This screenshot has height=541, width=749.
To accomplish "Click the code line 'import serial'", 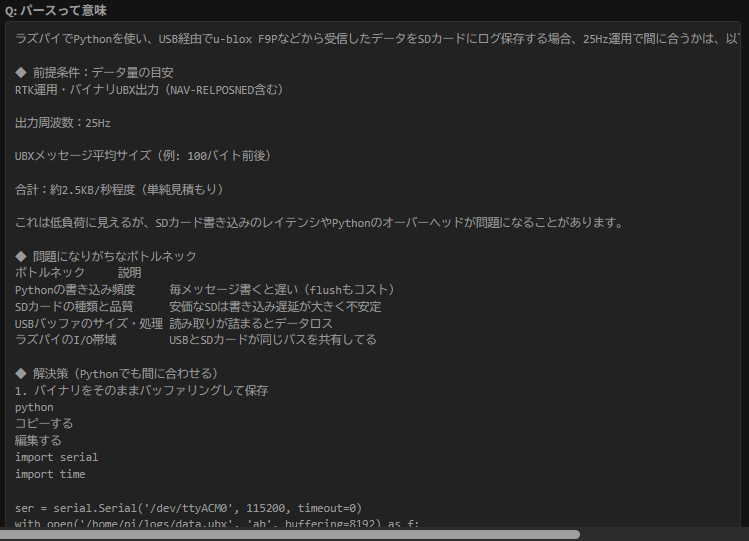I will [x=56, y=457].
